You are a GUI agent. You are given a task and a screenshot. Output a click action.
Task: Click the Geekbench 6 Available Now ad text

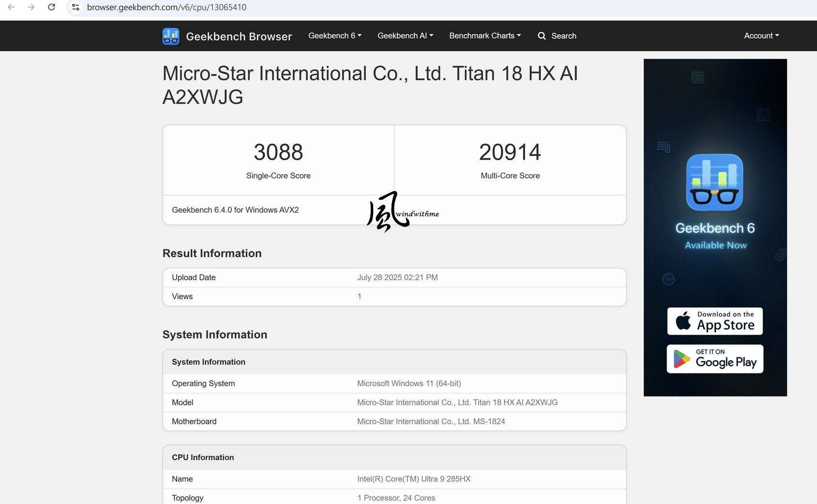click(715, 236)
